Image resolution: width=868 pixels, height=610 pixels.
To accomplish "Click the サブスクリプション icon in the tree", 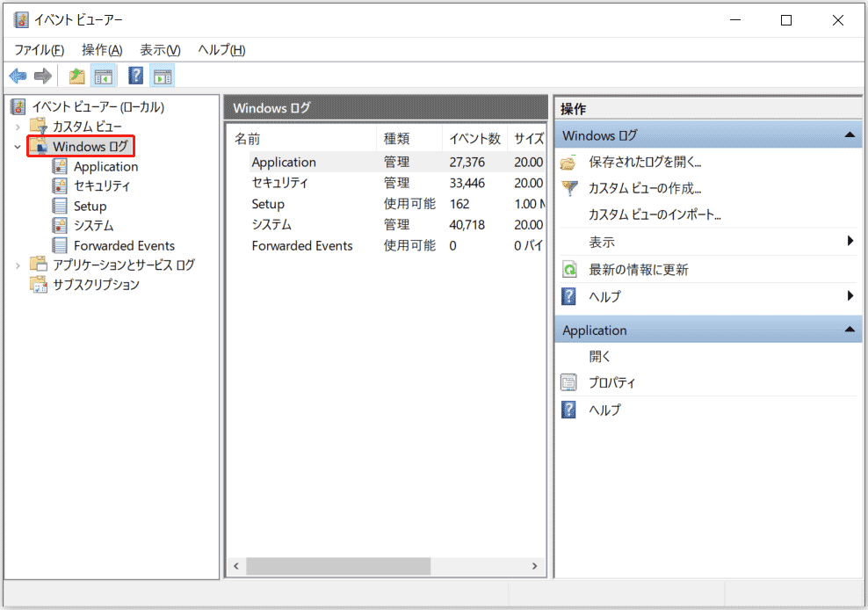I will (x=39, y=284).
